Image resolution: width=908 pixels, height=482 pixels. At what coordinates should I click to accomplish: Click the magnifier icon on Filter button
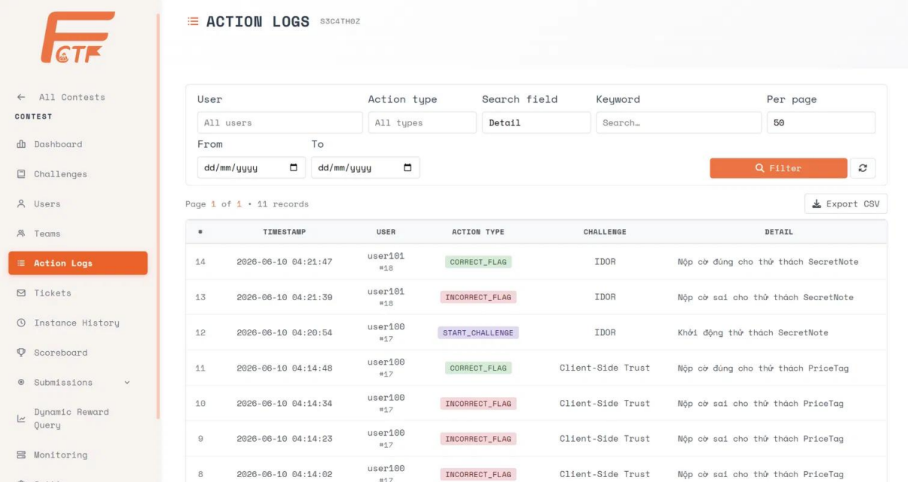coord(760,168)
